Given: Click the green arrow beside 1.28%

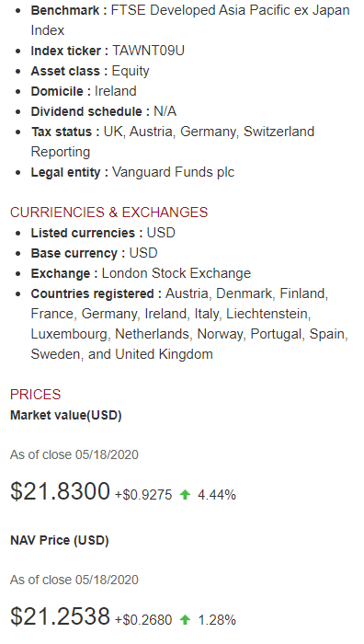Looking at the screenshot, I should point(185,619).
